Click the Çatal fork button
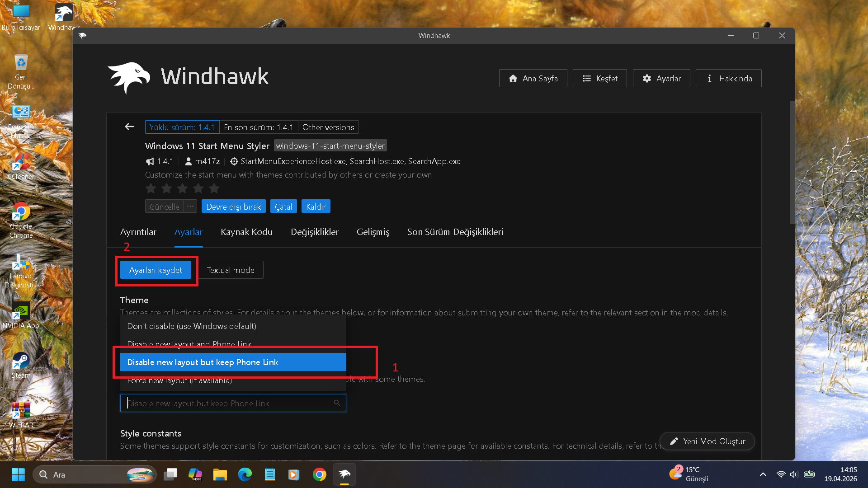The image size is (868, 488). coord(283,206)
